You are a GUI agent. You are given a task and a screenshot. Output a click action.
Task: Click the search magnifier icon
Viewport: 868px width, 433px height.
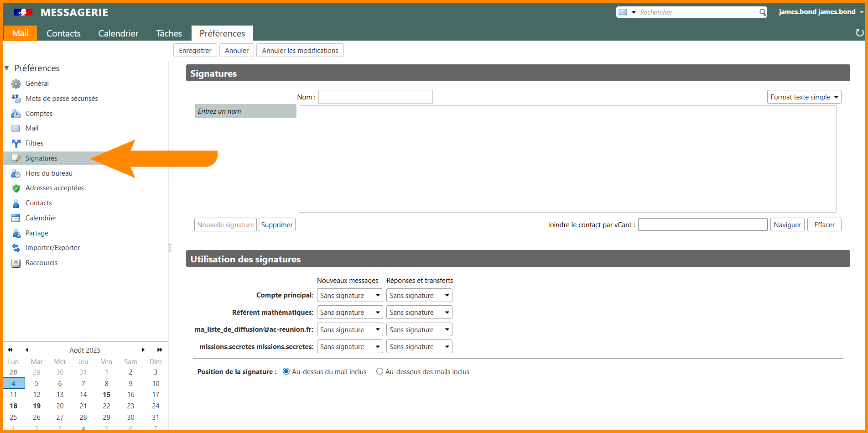tap(762, 12)
